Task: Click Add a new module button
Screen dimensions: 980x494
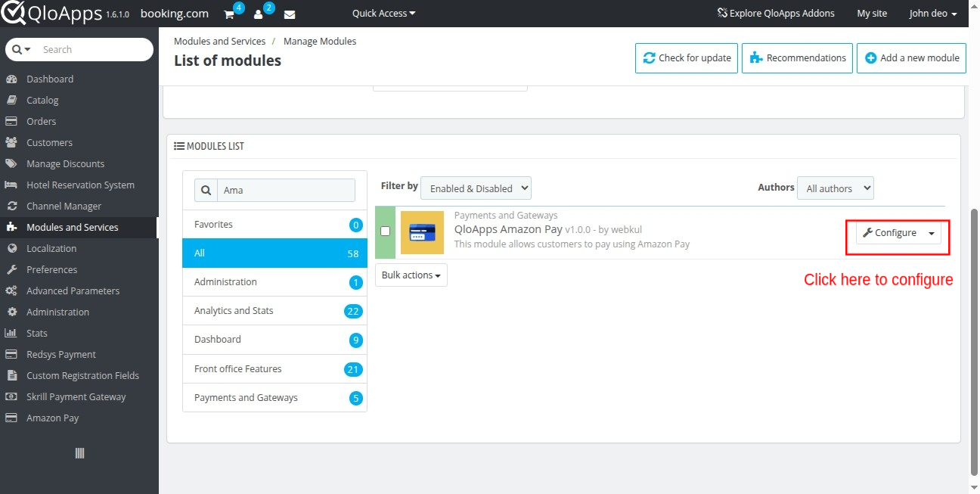Action: 911,57
